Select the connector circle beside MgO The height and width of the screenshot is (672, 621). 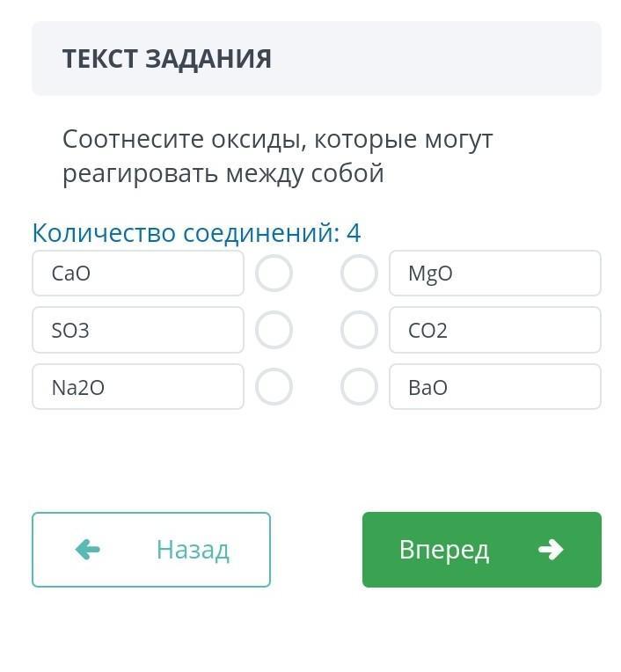coord(359,274)
